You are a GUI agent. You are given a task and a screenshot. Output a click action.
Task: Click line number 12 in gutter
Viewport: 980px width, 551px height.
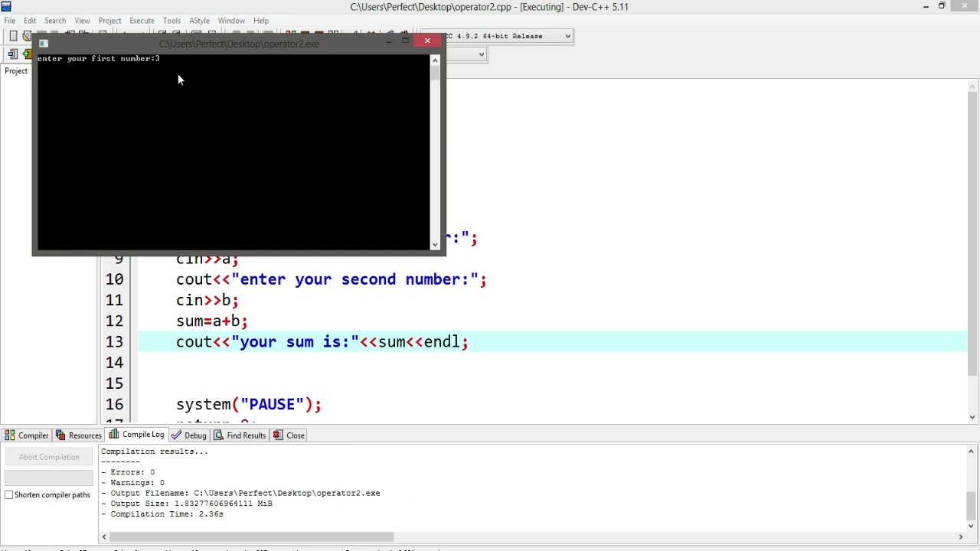pos(114,321)
